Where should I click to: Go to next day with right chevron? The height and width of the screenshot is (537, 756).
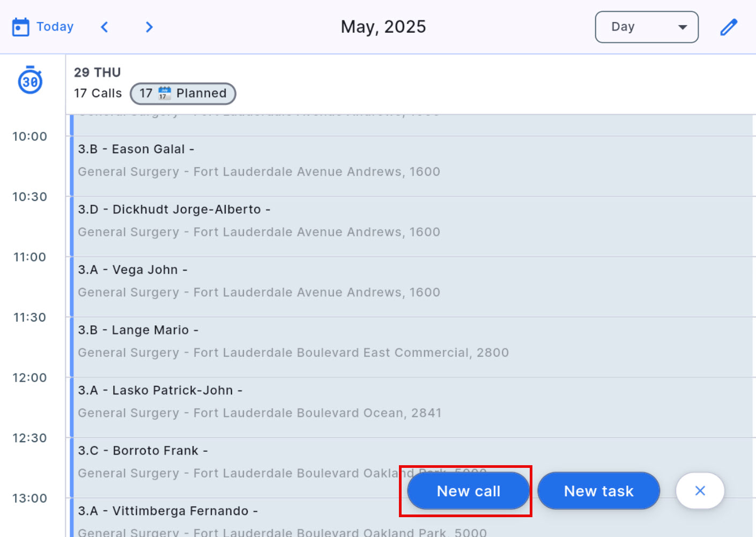[149, 27]
